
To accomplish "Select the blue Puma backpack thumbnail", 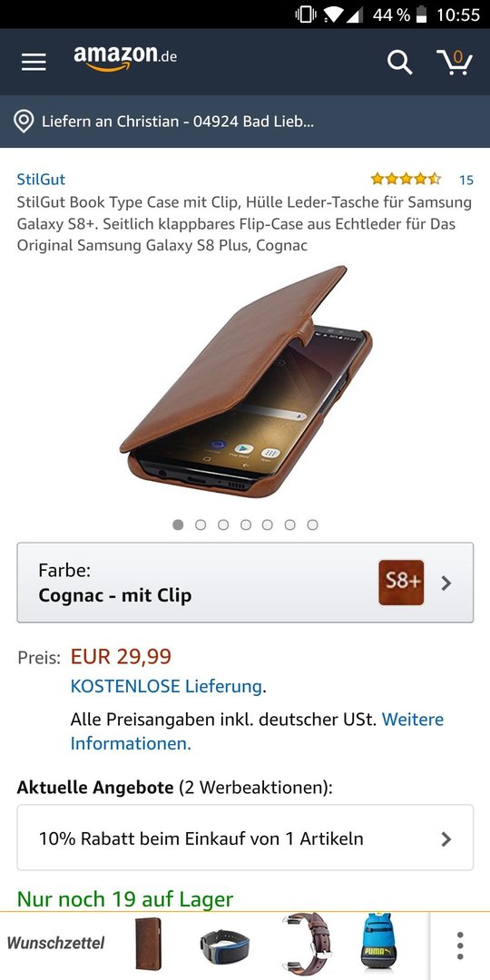I will tap(378, 943).
